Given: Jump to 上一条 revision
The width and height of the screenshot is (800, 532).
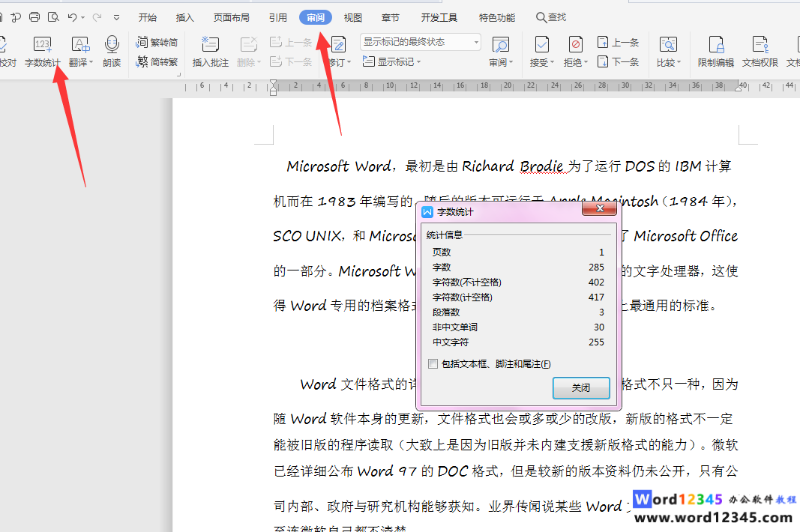Looking at the screenshot, I should tap(618, 43).
